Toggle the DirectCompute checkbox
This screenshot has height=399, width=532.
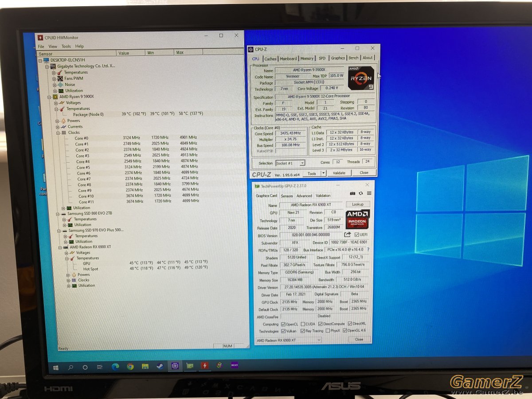tap(321, 324)
